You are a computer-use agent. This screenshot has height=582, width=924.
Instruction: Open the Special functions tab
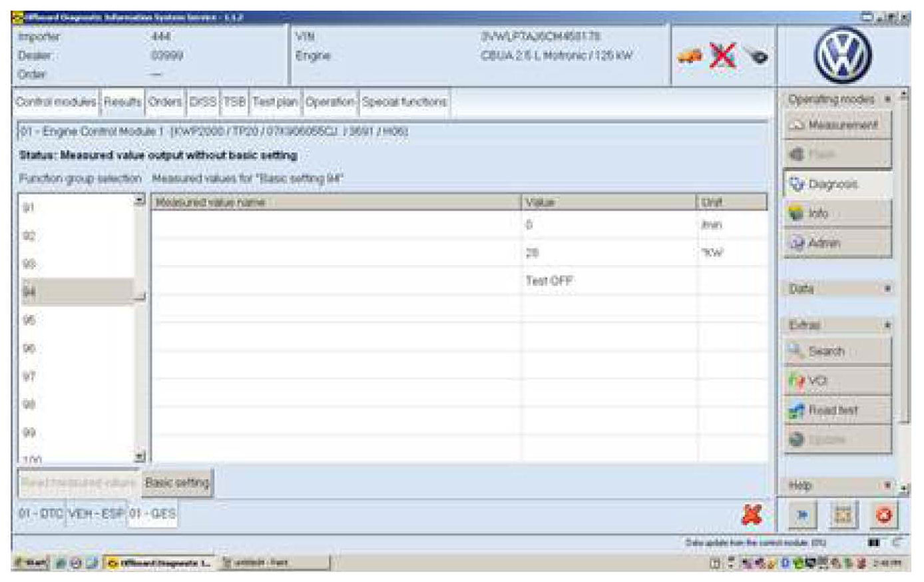point(404,102)
